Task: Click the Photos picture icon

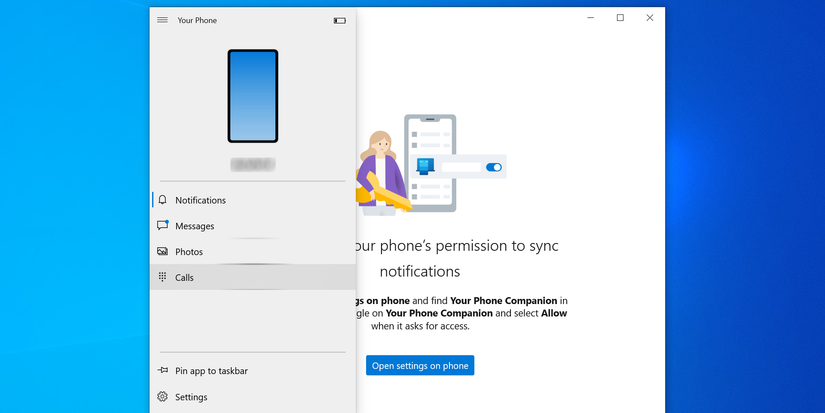Action: coord(163,251)
